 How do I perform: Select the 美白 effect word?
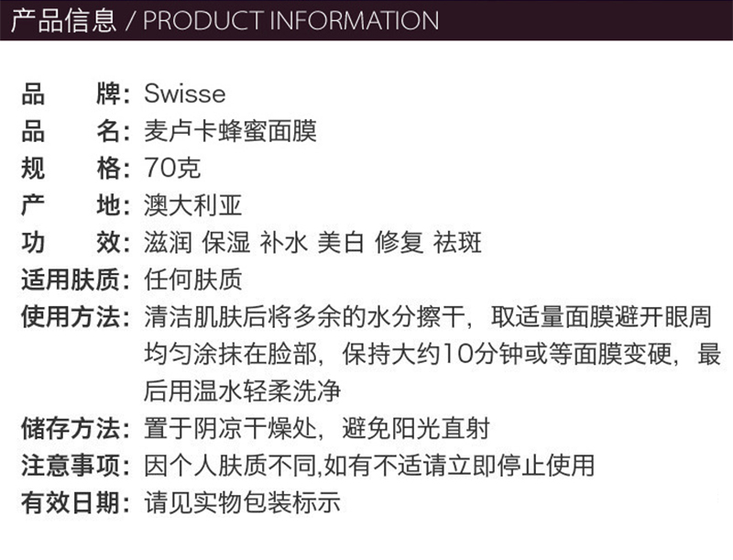pos(343,243)
